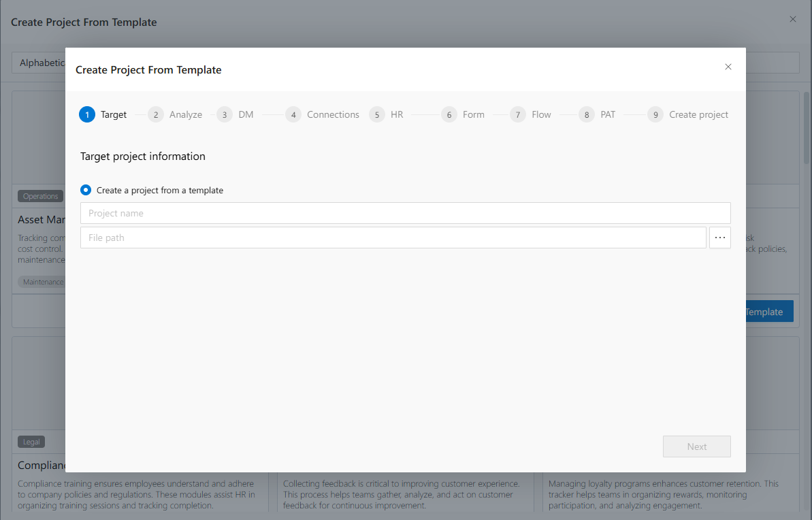812x520 pixels.
Task: Open the Alphabetic sort dropdown in background window
Action: point(39,63)
